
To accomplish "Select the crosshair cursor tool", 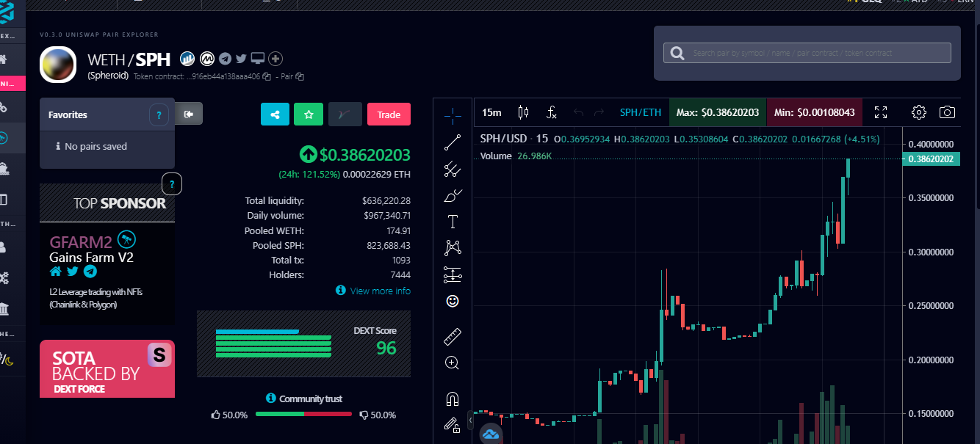I will (x=453, y=114).
